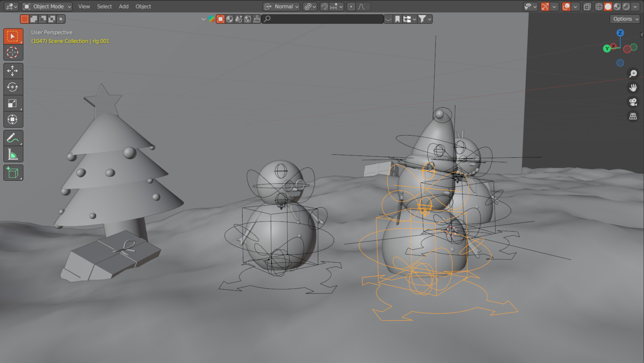Switch to material preview shading

(x=617, y=6)
